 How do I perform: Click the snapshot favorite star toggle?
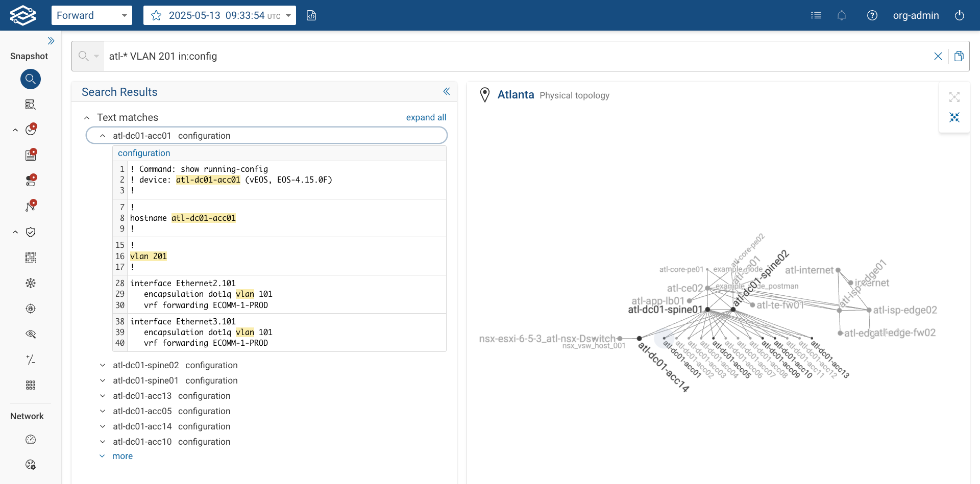tap(156, 15)
